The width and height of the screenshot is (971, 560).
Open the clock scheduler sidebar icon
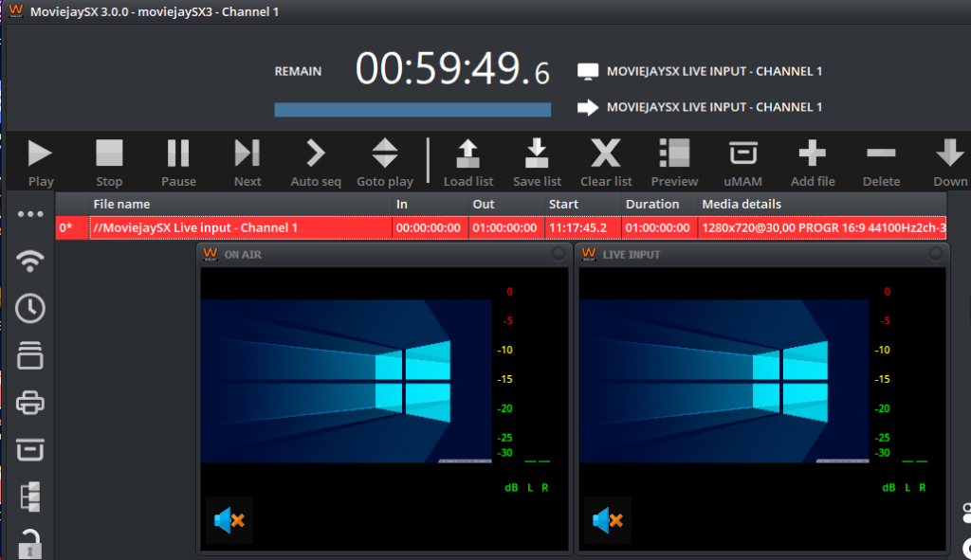30,308
